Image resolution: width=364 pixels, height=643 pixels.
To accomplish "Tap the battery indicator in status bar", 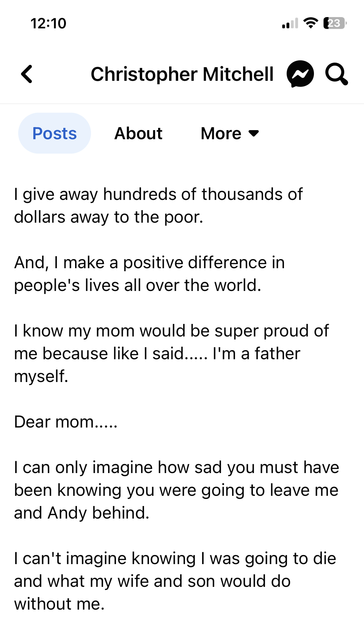I will pyautogui.click(x=335, y=23).
